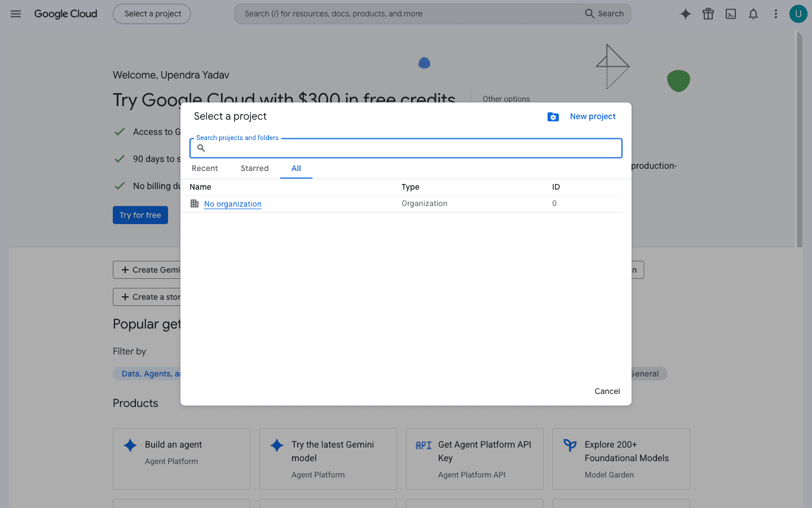Open Explore 200+ Foundational Models card
This screenshot has height=508, width=812.
[x=621, y=459]
